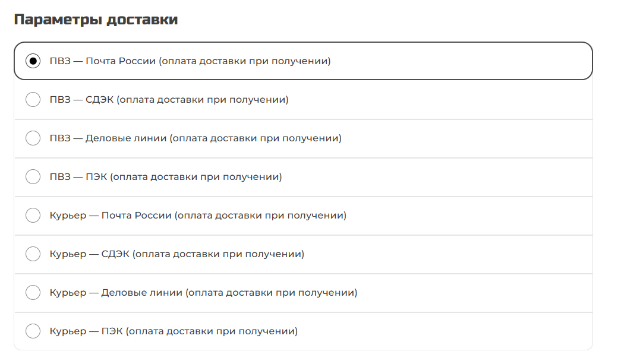Select the Курьер — Почта России radio button
621x364 pixels.
tap(33, 216)
